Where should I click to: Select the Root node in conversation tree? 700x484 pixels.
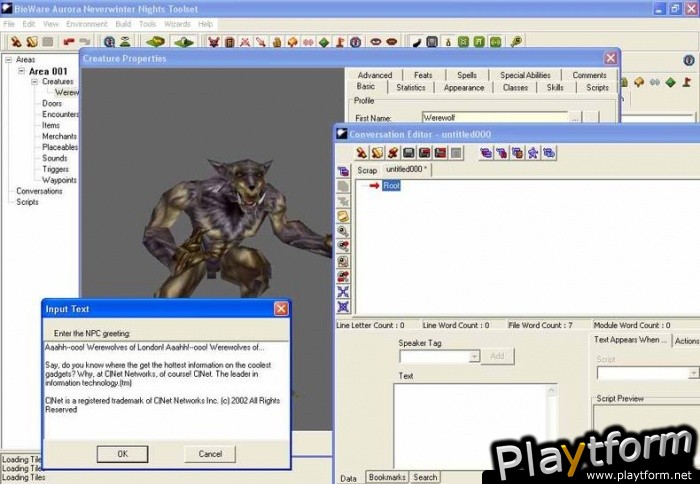pyautogui.click(x=391, y=185)
